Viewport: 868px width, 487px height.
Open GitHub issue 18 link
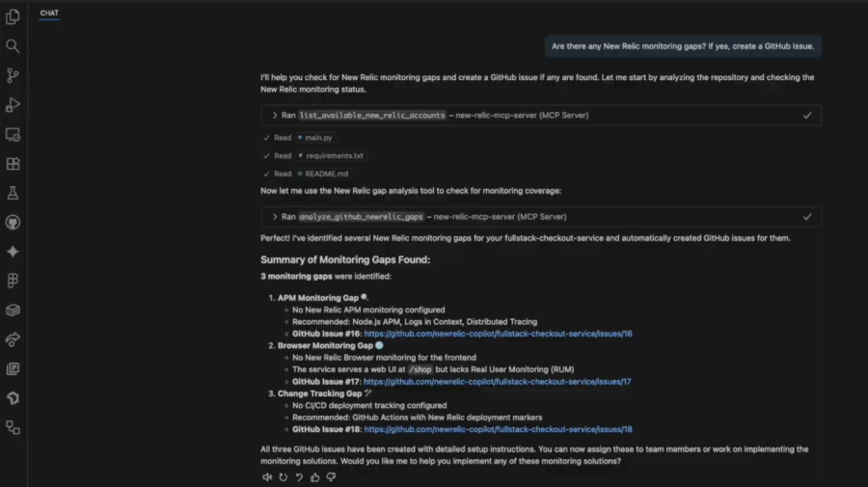tap(499, 429)
